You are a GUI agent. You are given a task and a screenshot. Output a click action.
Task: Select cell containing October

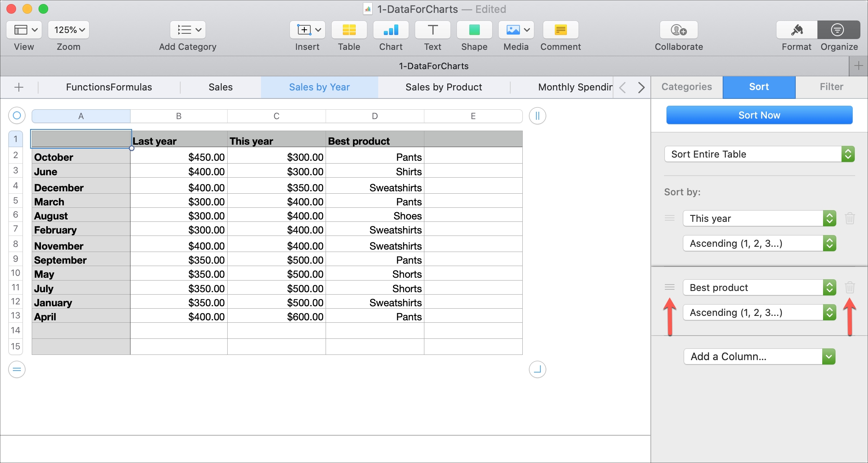tap(81, 157)
